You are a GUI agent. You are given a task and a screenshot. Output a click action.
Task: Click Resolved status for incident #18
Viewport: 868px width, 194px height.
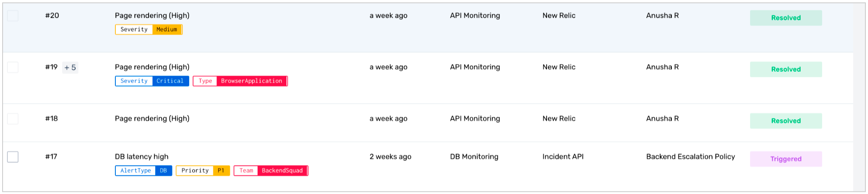[786, 121]
